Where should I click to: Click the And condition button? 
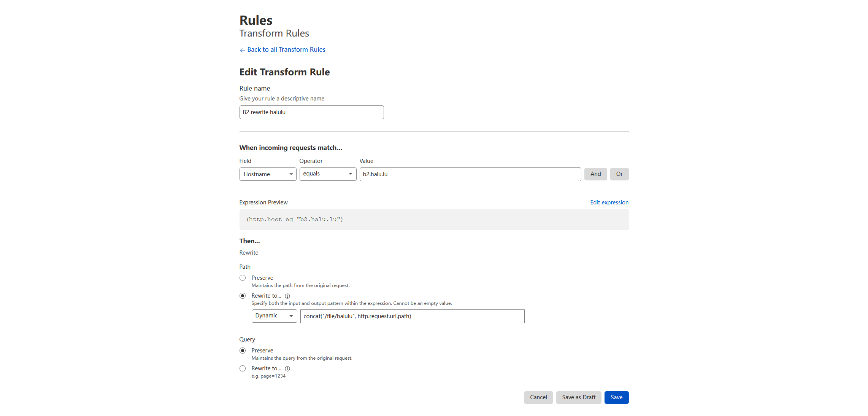595,174
